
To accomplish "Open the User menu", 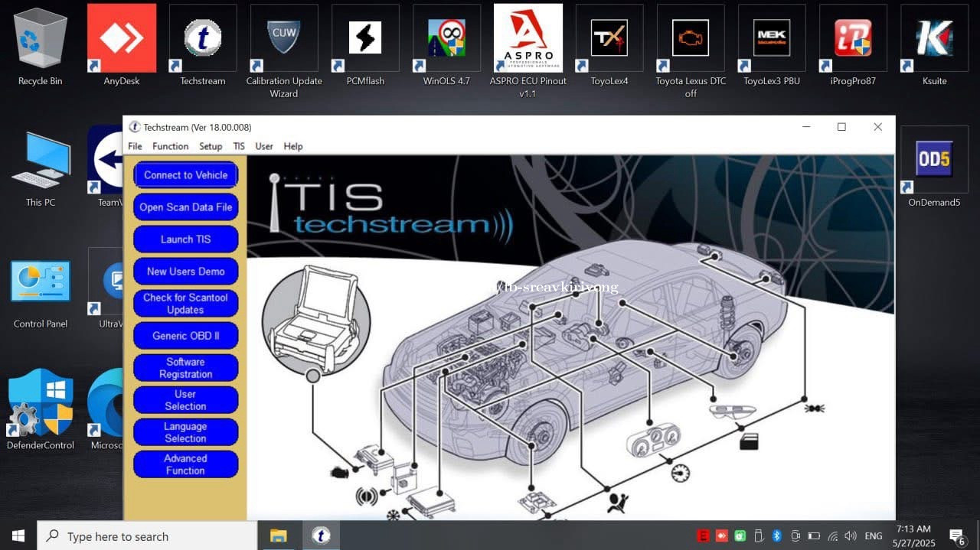I will click(264, 146).
